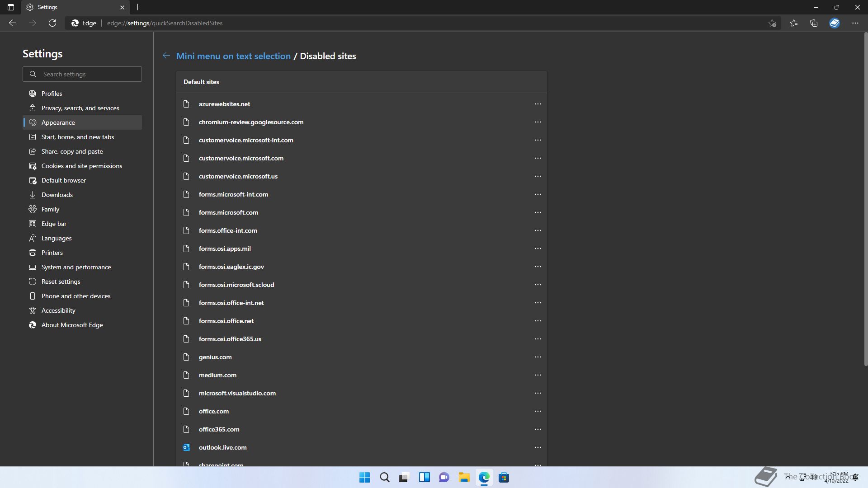Image resolution: width=868 pixels, height=488 pixels.
Task: Open System and performance settings
Action: click(x=82, y=267)
